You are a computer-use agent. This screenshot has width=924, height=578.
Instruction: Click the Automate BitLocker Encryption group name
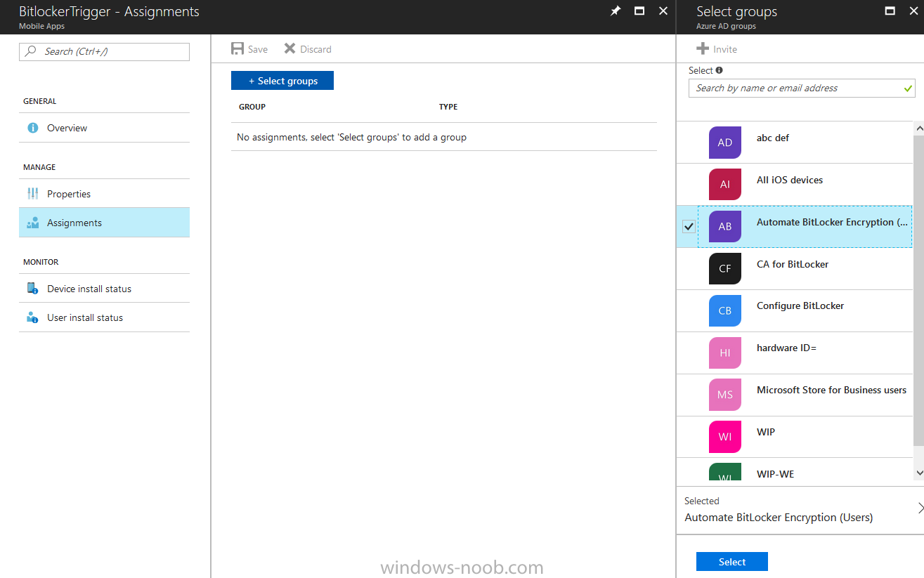(833, 222)
